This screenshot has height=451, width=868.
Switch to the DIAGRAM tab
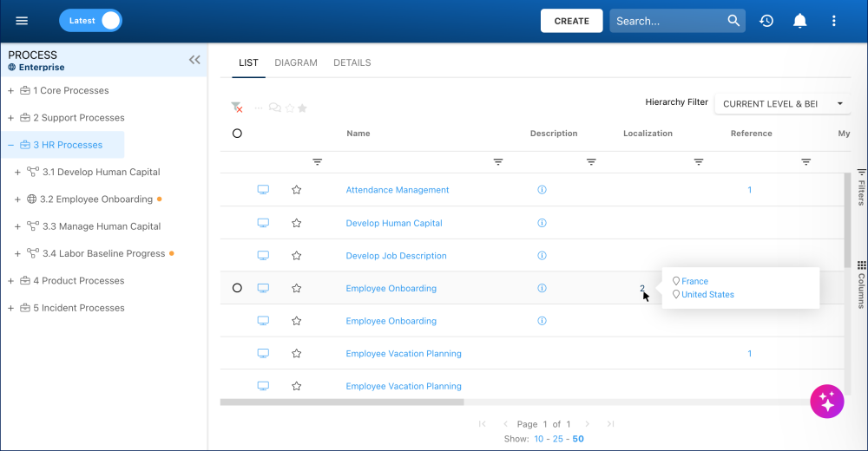pyautogui.click(x=296, y=62)
